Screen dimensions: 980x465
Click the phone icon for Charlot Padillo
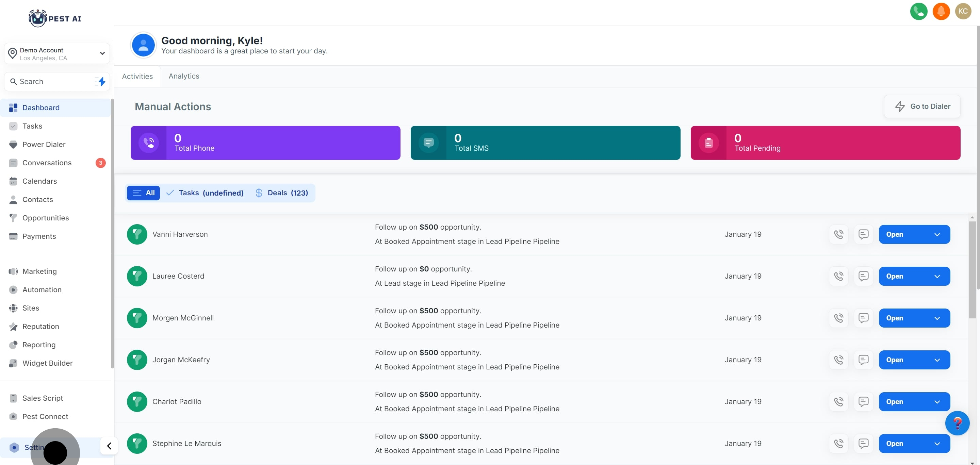838,401
